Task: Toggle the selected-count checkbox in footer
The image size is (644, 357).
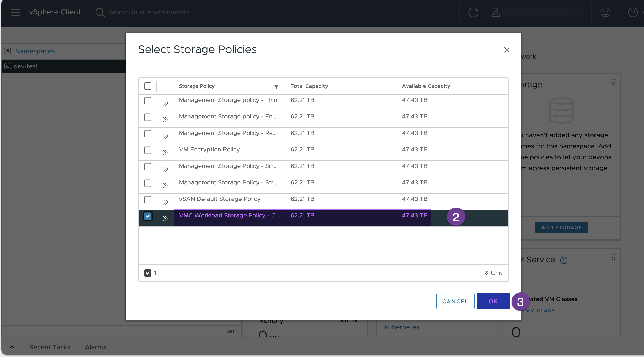Action: [148, 273]
